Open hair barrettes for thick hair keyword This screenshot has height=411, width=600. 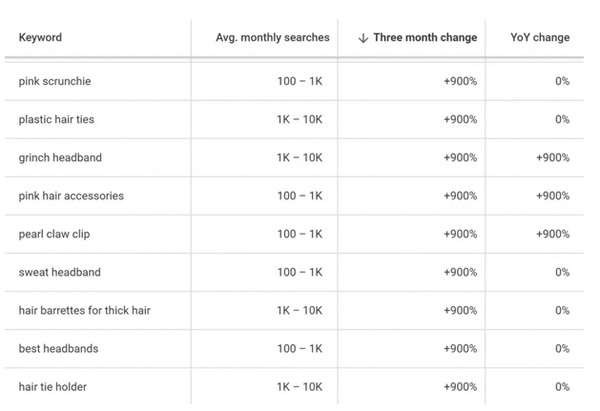(85, 310)
